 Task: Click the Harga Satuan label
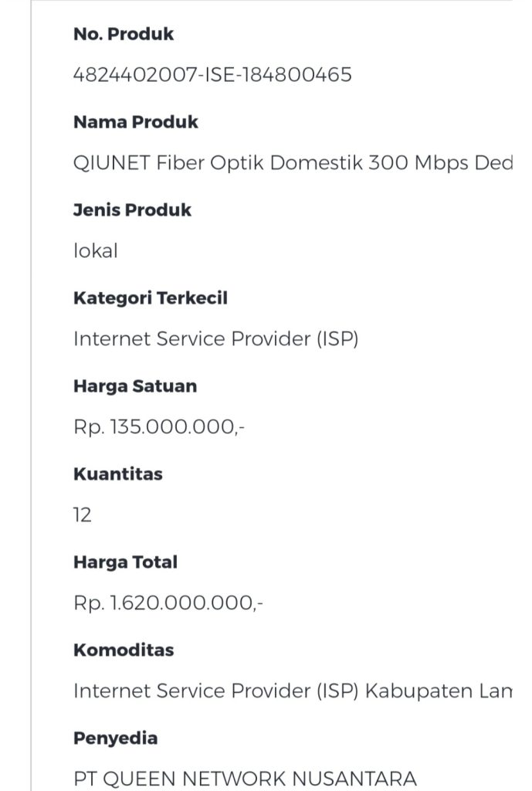(x=134, y=386)
